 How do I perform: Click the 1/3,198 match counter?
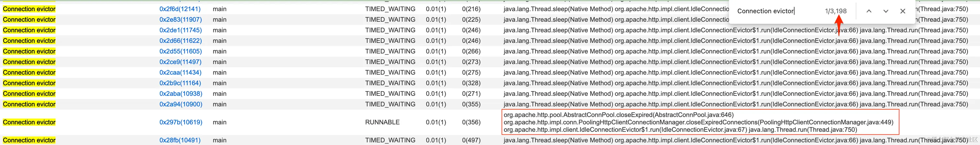click(x=836, y=11)
